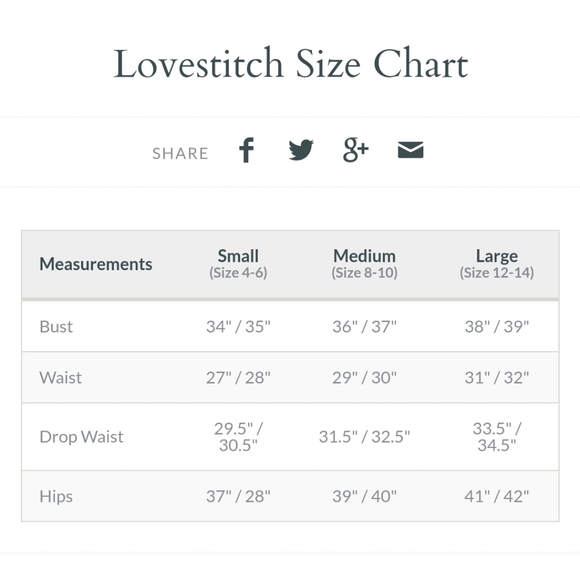Select the Small bust value 34" / 35"
Image resolution: width=580 pixels, height=580 pixels.
point(238,327)
